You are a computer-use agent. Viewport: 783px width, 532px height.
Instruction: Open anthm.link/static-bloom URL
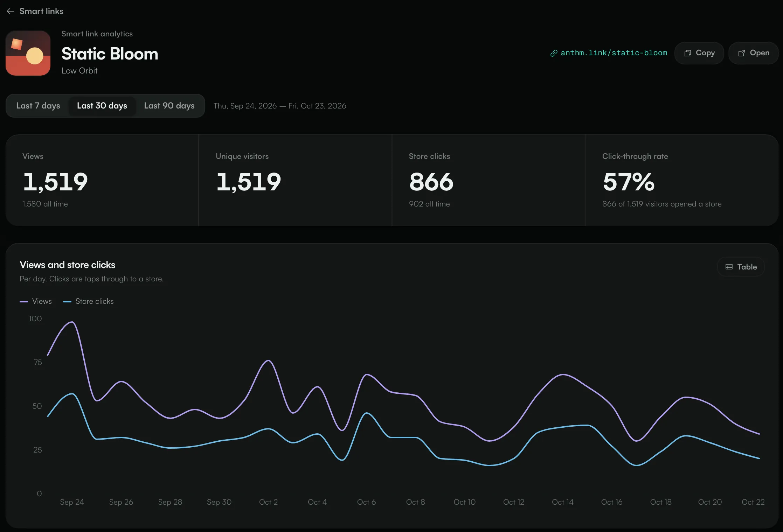614,53
